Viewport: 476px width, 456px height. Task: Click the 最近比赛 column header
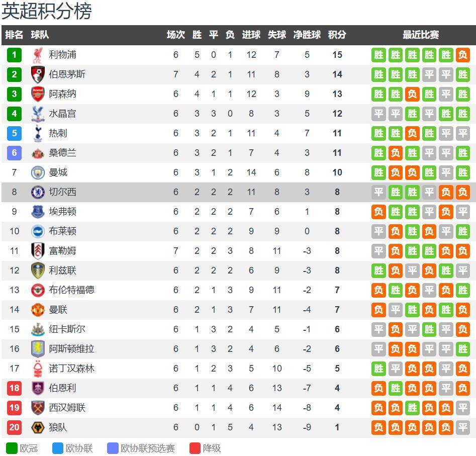coord(421,35)
